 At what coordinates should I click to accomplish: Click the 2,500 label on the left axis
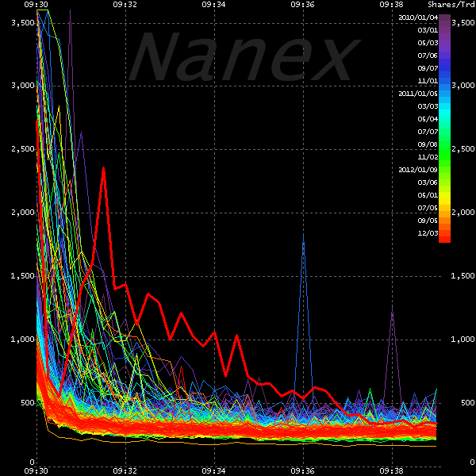click(22, 149)
